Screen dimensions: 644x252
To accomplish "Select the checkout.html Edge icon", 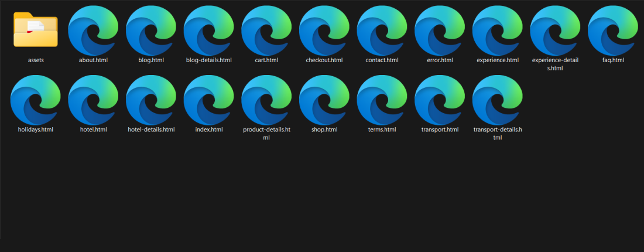I will 324,30.
